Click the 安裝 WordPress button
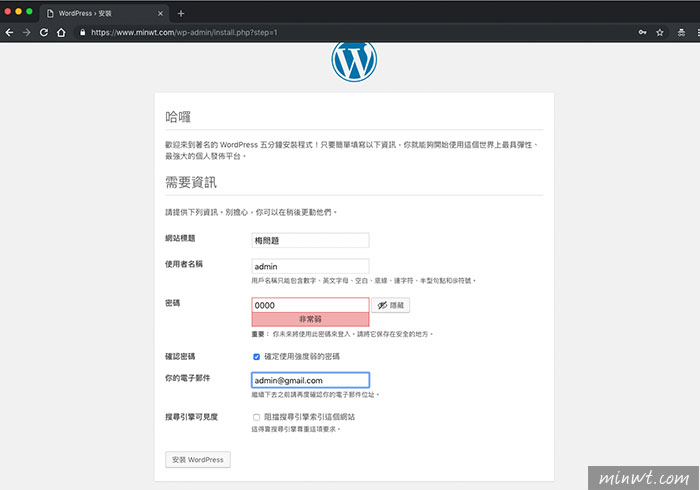The width and height of the screenshot is (700, 490). 198,460
